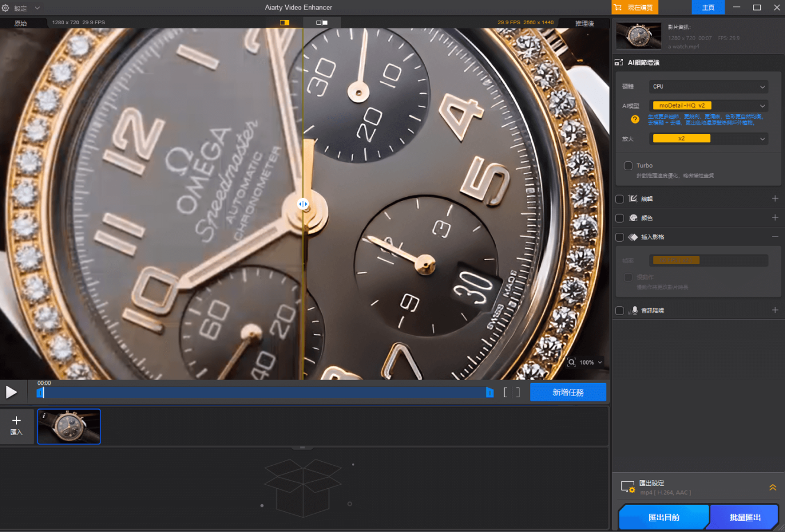Click the 匯出設定 export settings icon
Screen dimensions: 785x532
tap(628, 487)
